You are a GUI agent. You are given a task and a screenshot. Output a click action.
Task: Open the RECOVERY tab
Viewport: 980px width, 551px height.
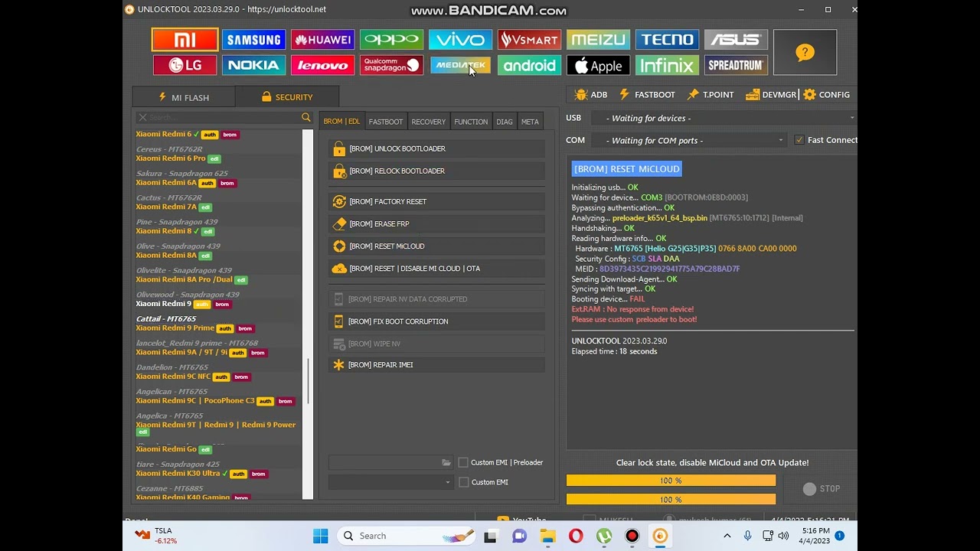(428, 122)
